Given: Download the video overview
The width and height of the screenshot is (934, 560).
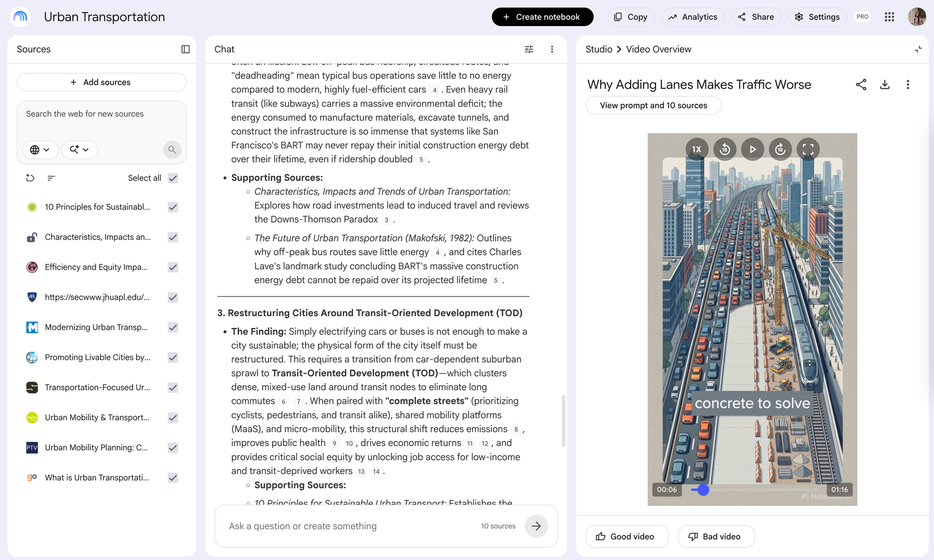Looking at the screenshot, I should click(x=884, y=85).
